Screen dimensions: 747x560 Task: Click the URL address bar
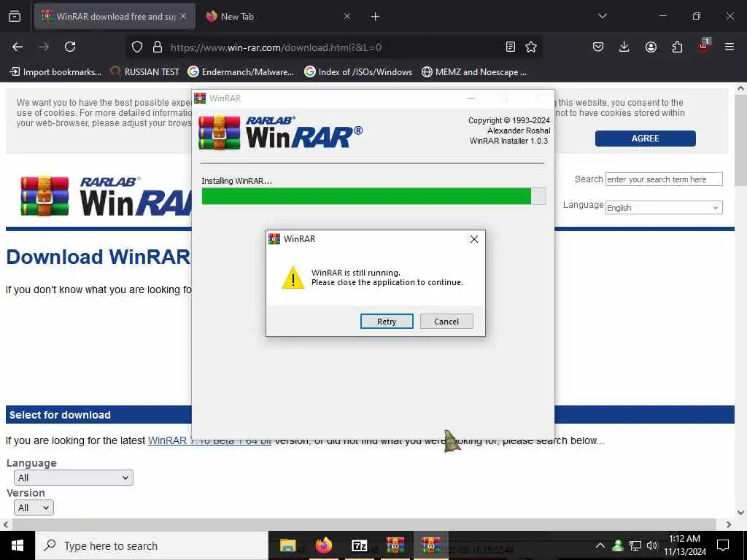[x=333, y=47]
